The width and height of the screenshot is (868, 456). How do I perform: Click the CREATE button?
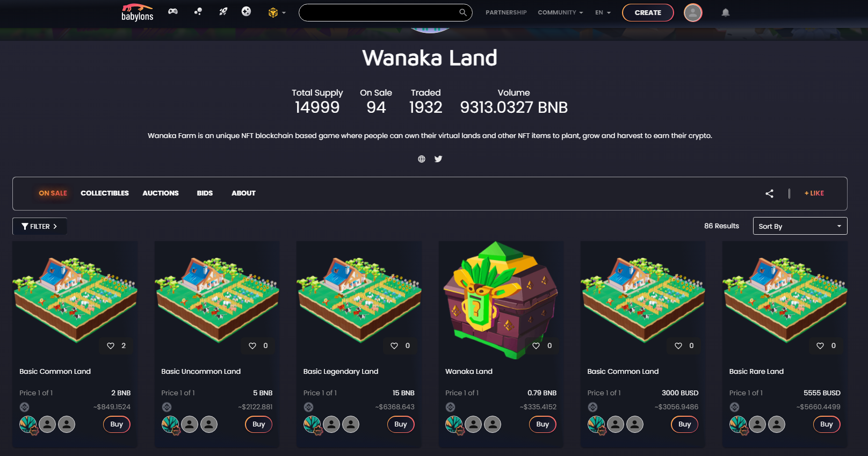click(x=648, y=12)
